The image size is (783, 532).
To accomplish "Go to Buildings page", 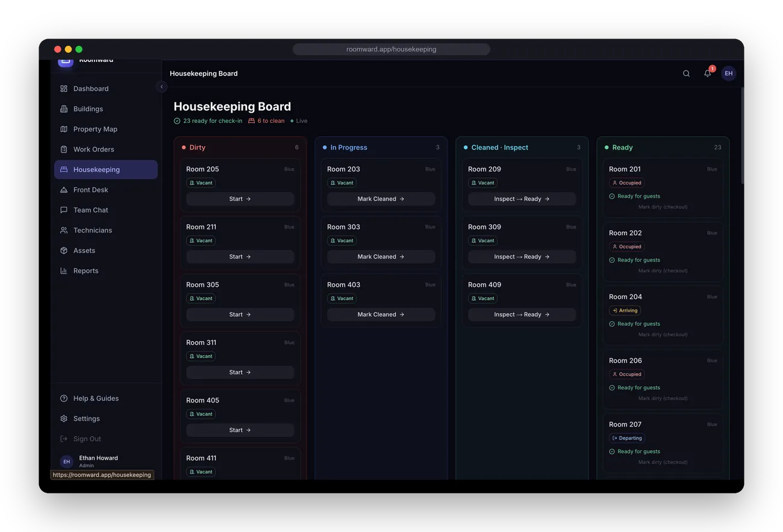I will tap(106, 109).
